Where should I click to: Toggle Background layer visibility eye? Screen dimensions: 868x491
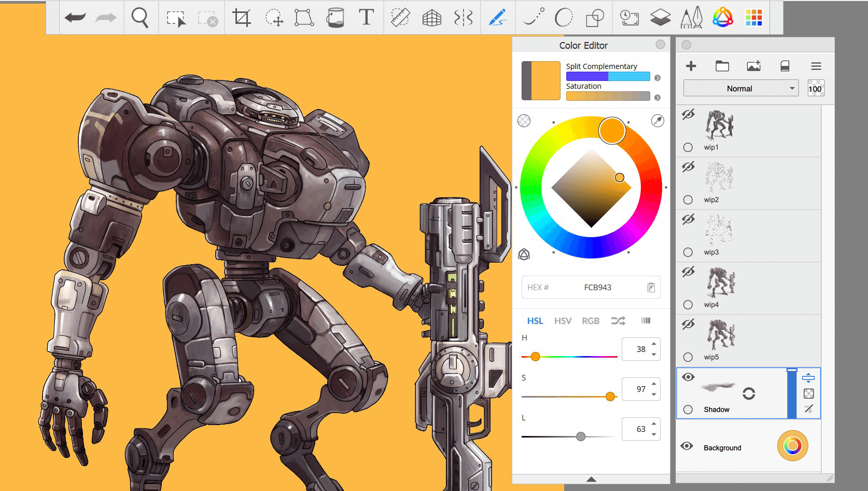(x=687, y=446)
